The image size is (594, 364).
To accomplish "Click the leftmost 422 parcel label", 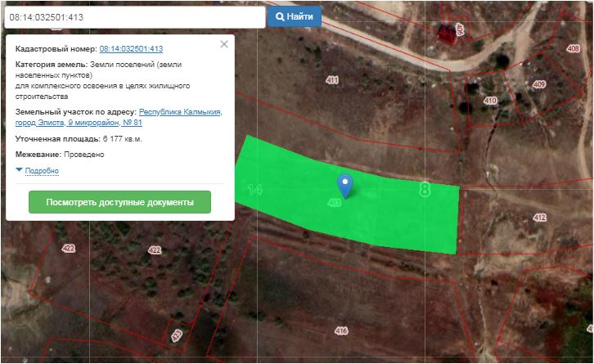I will click(x=68, y=248).
